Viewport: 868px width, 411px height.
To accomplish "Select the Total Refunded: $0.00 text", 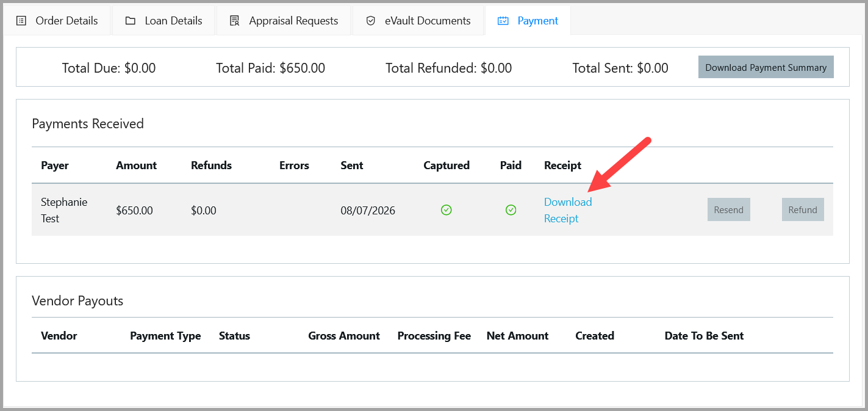I will 448,68.
